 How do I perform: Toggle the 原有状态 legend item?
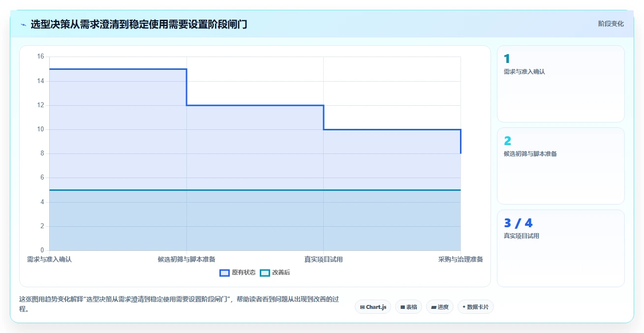(237, 272)
